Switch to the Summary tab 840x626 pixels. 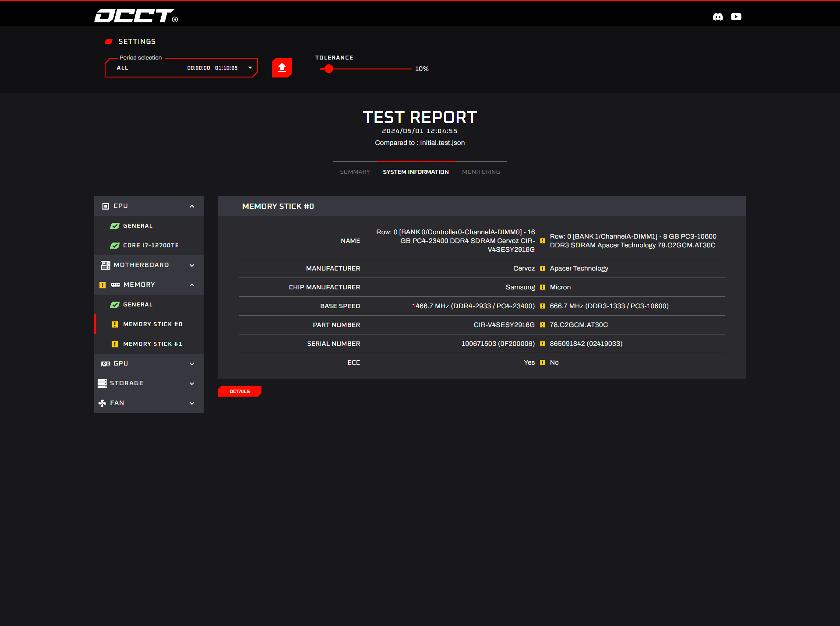pos(355,172)
